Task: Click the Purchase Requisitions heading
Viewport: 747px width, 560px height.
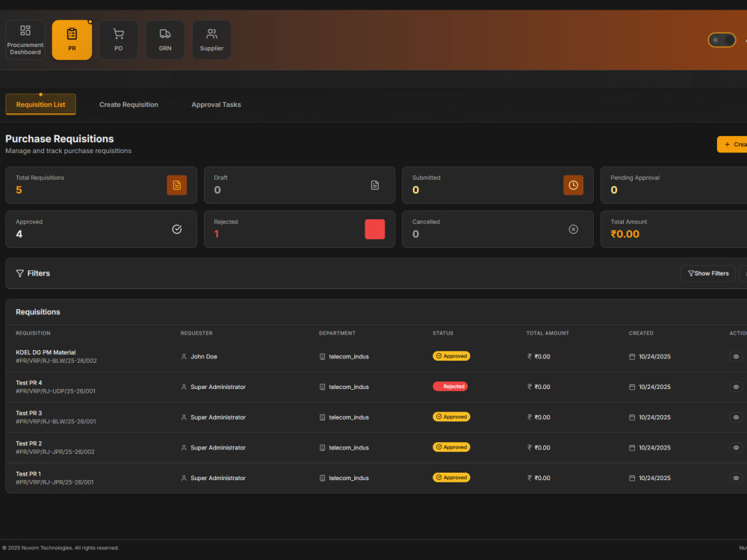Action: click(x=60, y=139)
